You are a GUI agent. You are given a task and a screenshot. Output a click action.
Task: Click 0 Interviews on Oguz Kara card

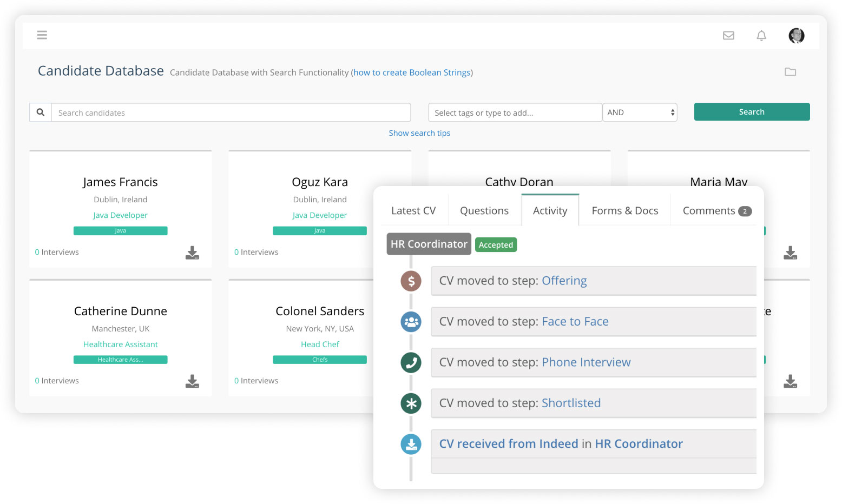[x=256, y=252]
